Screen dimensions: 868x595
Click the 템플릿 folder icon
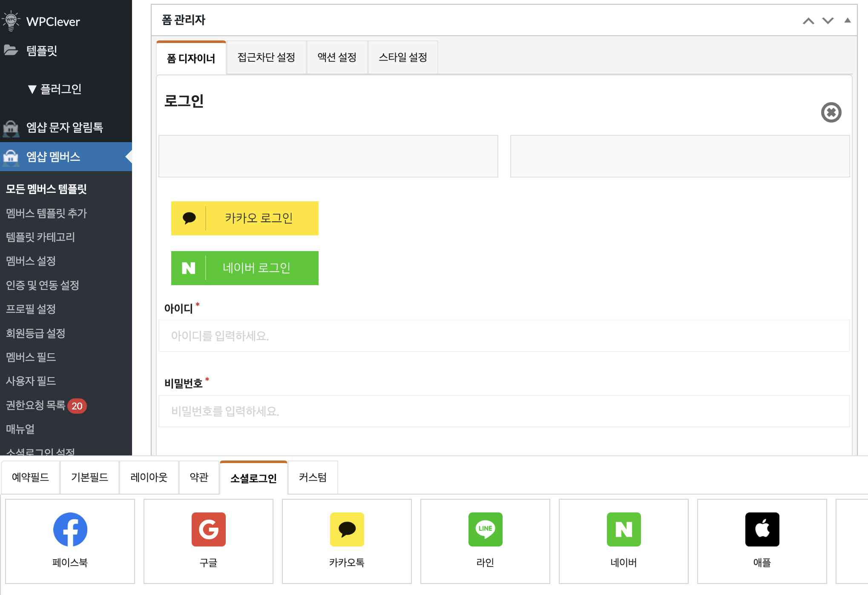[11, 50]
